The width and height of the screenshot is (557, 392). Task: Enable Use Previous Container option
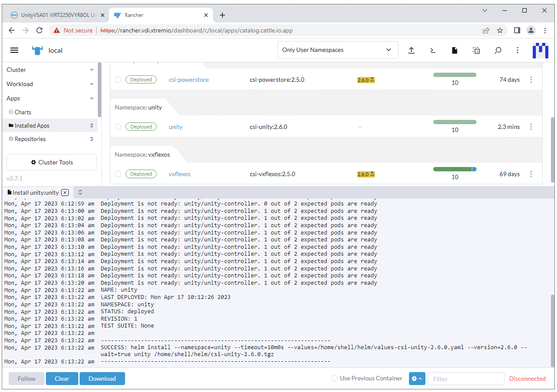[x=334, y=378]
